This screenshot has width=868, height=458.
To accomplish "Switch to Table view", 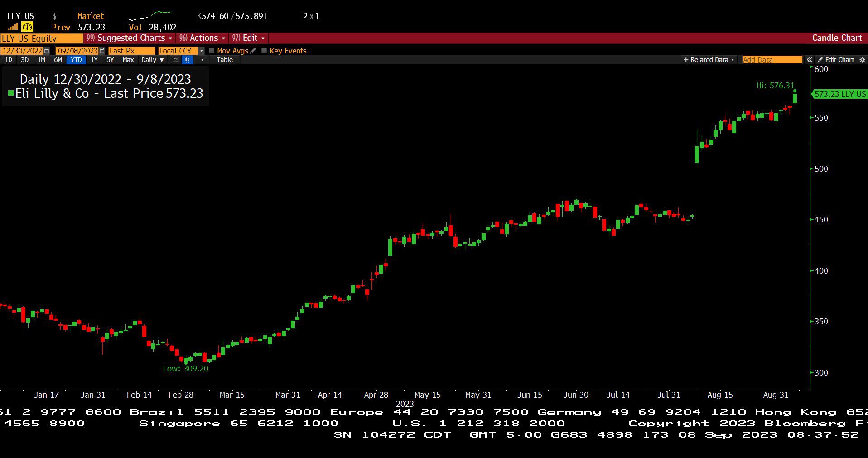I will tap(224, 60).
